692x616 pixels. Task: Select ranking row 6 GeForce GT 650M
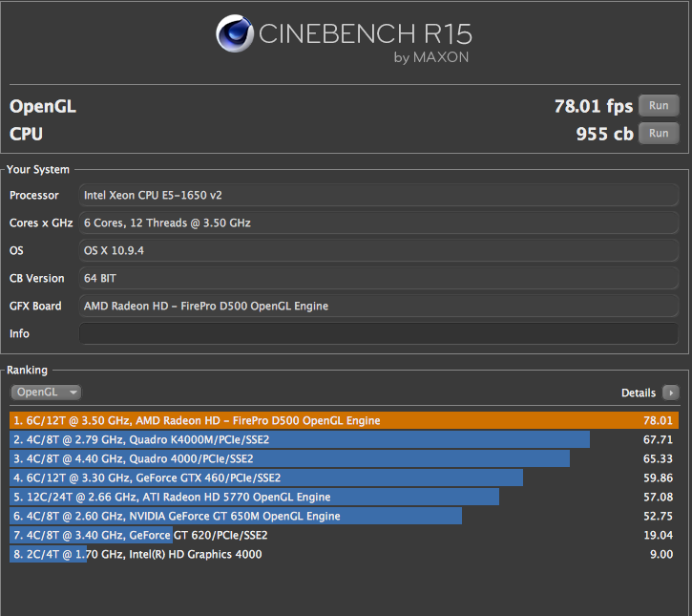click(x=344, y=517)
